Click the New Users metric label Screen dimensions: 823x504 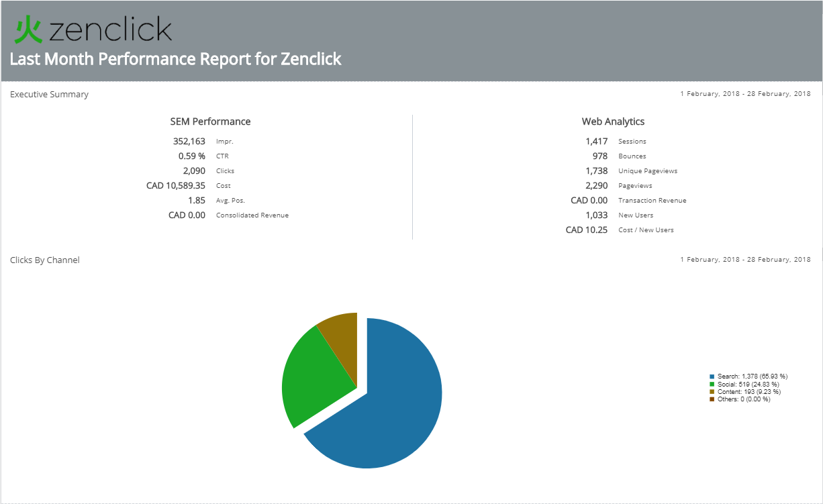click(x=636, y=215)
